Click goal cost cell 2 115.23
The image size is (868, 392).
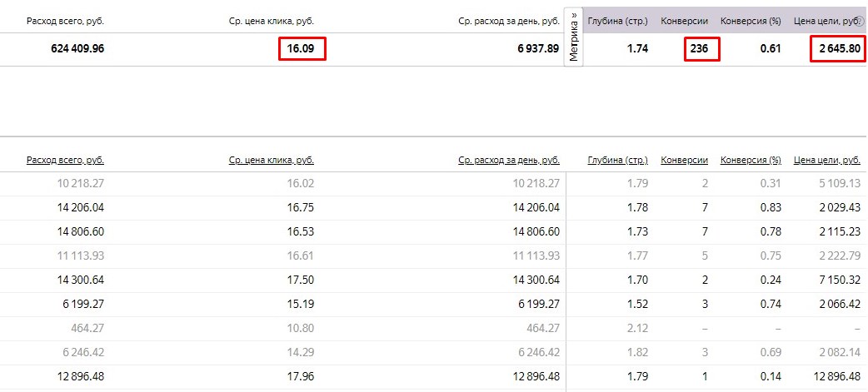pos(841,232)
